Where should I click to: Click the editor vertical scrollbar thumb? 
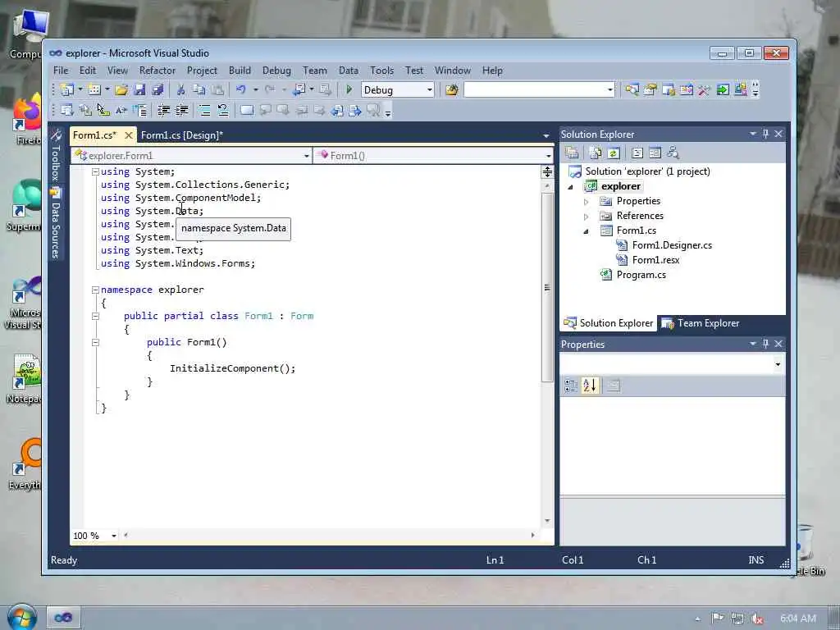547,287
